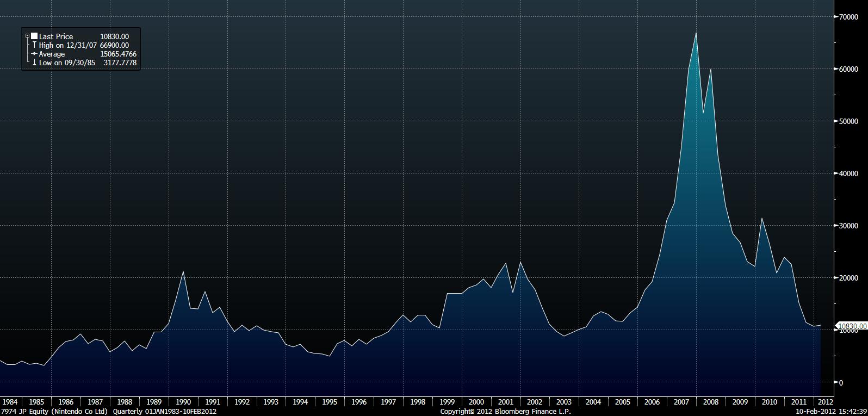Click the Low marker icon in legend
This screenshot has height=416, width=868.
pos(34,63)
